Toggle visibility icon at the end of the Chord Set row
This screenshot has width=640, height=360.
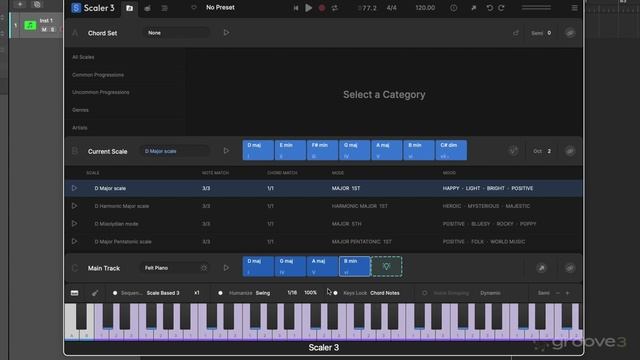coord(570,33)
